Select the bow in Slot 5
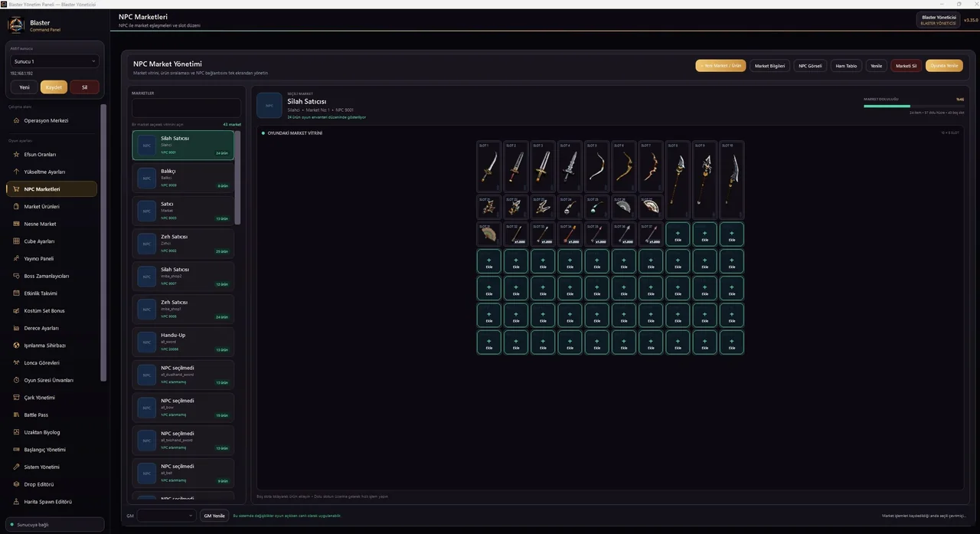 click(597, 166)
